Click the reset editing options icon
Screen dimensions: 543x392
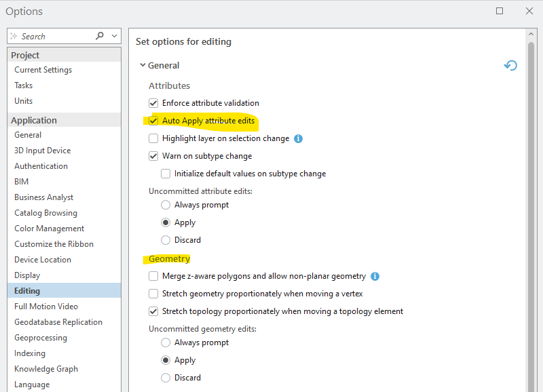point(510,65)
